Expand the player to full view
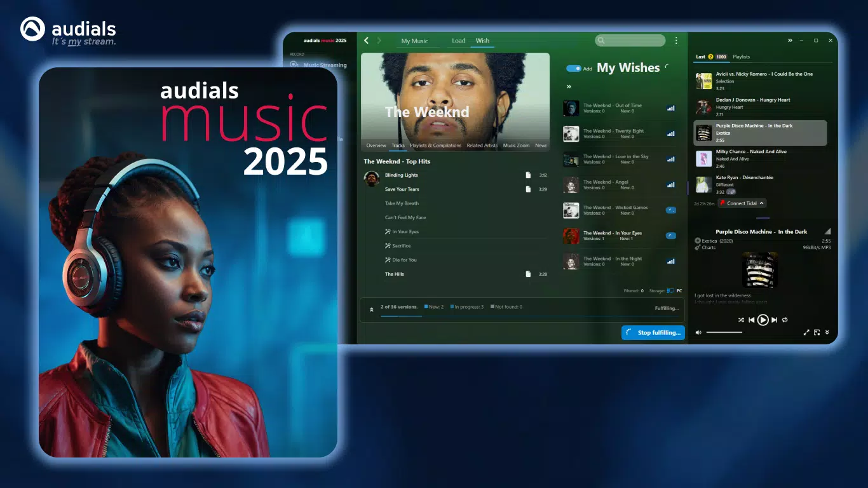The height and width of the screenshot is (488, 868). (806, 332)
